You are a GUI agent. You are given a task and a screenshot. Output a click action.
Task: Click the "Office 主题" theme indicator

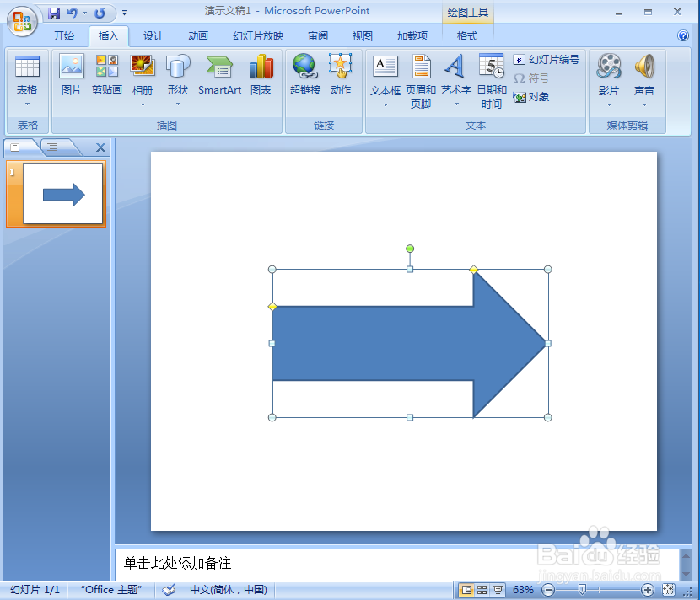click(111, 589)
